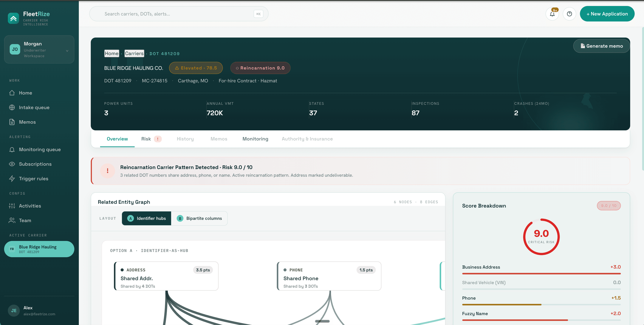Click the Risk tab alert badge
This screenshot has width=644, height=325.
[x=158, y=139]
